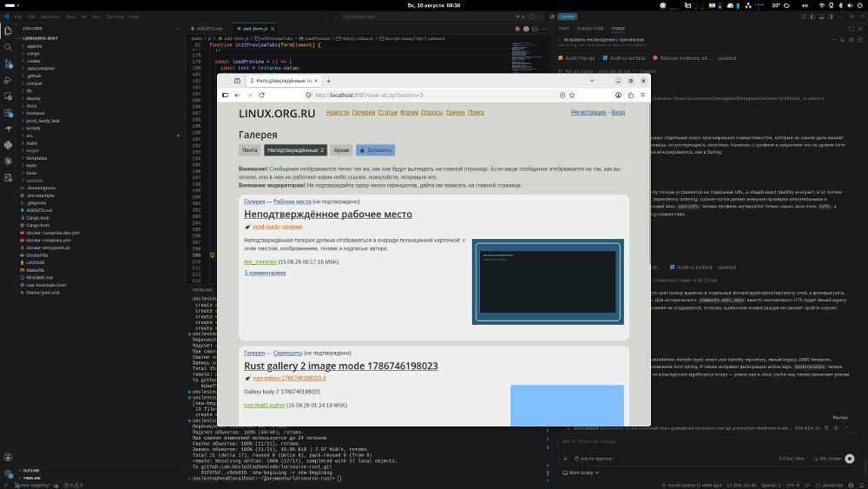Open the Неподтверждённое рабочее место post title

tap(328, 215)
